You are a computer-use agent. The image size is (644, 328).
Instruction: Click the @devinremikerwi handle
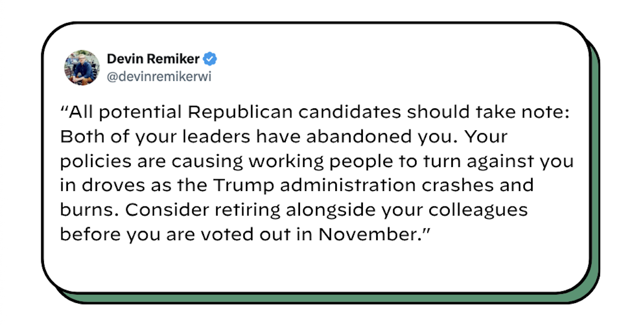pyautogui.click(x=159, y=77)
